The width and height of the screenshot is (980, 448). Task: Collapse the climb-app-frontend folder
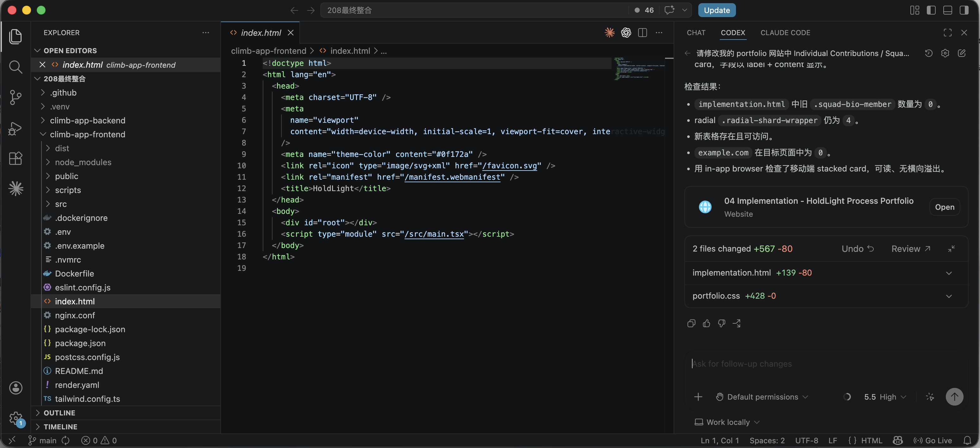126,134
